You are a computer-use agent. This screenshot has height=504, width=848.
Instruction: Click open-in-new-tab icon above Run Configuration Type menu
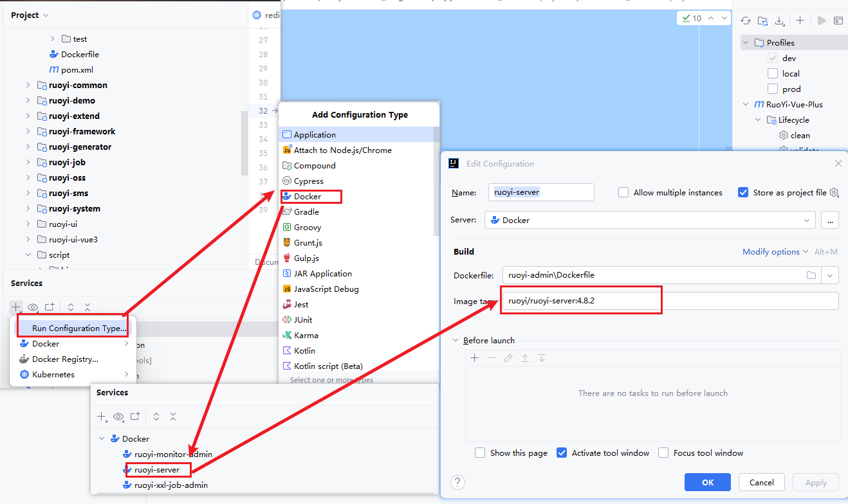[50, 307]
